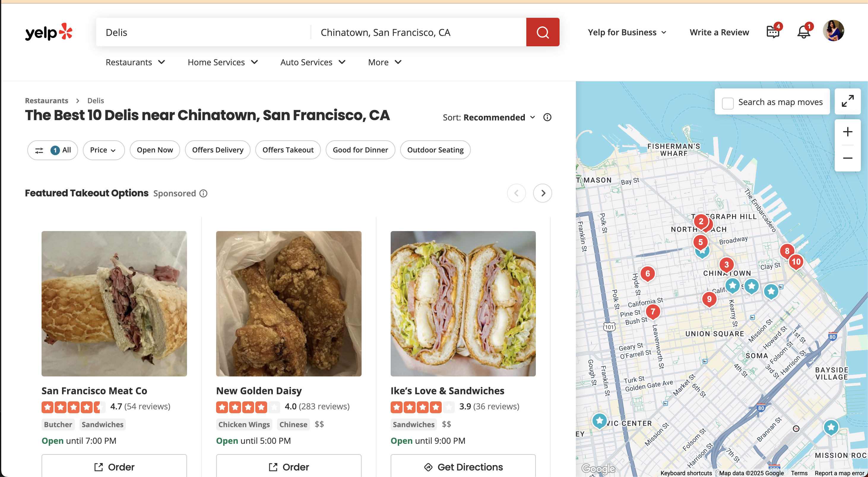The height and width of the screenshot is (477, 868).
Task: Open the Price filter dropdown
Action: [x=103, y=150]
